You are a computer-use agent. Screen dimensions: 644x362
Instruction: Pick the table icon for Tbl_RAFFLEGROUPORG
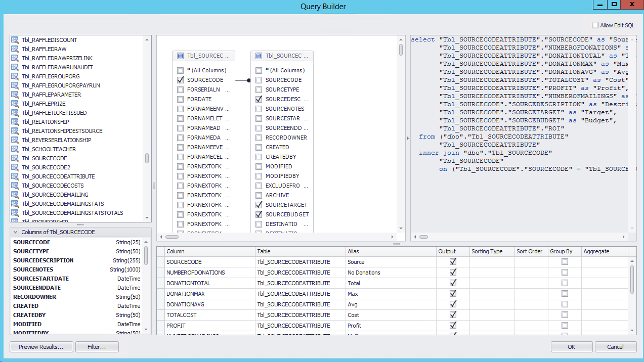15,76
